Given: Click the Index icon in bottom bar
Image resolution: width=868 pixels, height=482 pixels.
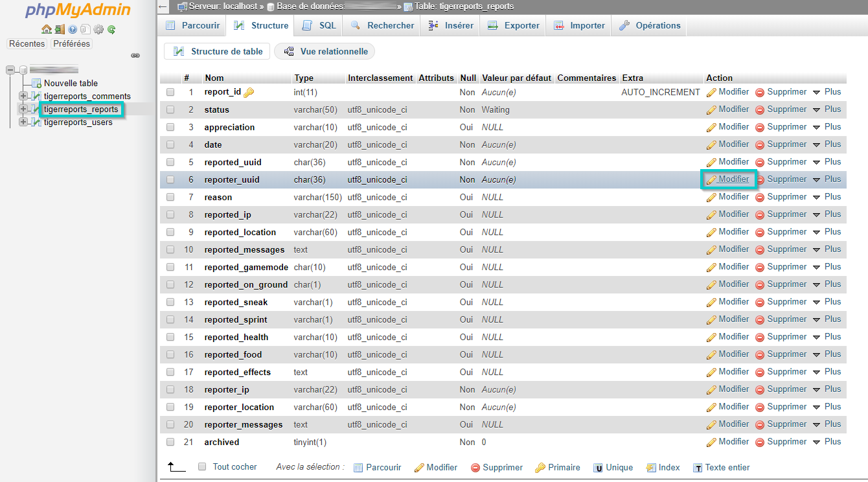Looking at the screenshot, I should 651,468.
